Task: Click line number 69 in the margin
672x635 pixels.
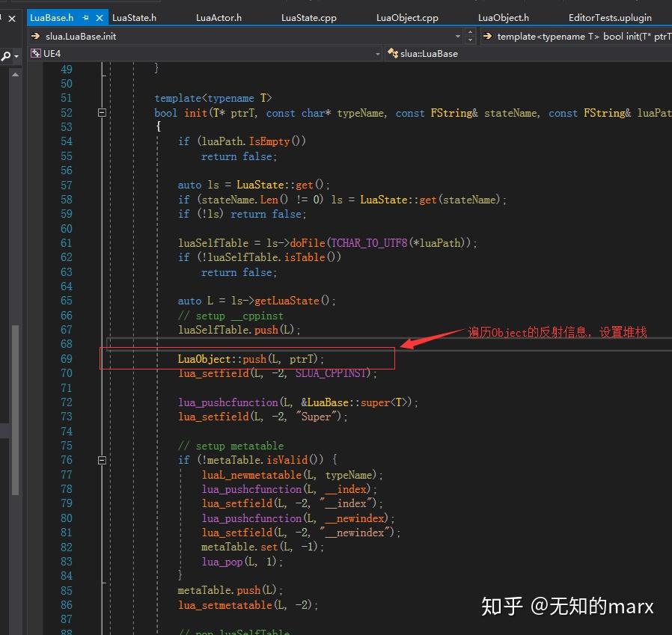Action: pyautogui.click(x=67, y=358)
